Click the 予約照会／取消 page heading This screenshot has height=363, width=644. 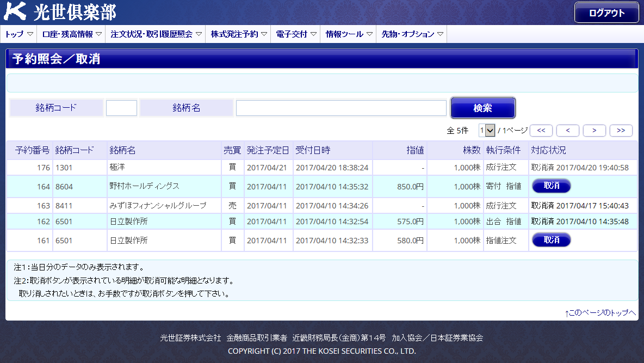coord(56,59)
